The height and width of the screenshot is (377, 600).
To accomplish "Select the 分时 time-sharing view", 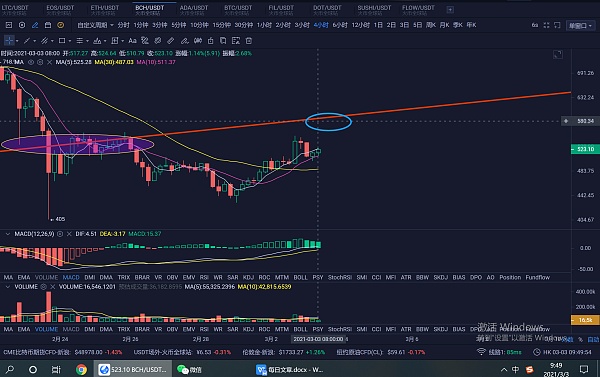I will pos(123,25).
